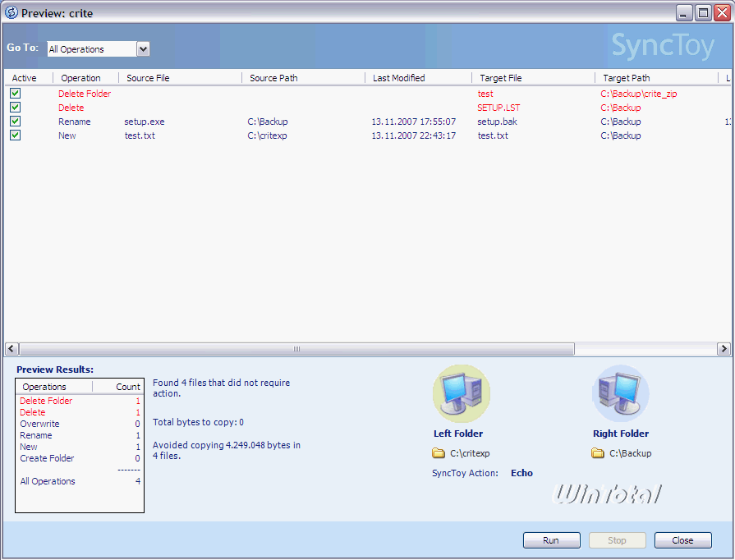Select Overwrite in Preview Results list
Screen dimensions: 735x560
(x=40, y=424)
